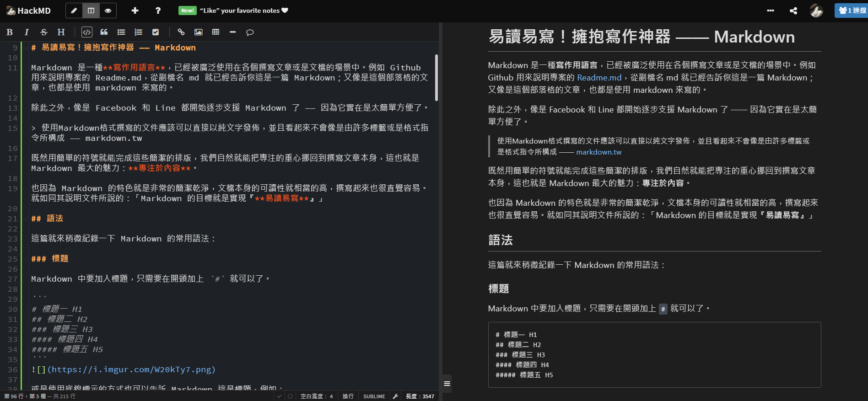Switch to view-only mode with eye icon
Viewport: 868px width, 401px height.
pos(108,11)
